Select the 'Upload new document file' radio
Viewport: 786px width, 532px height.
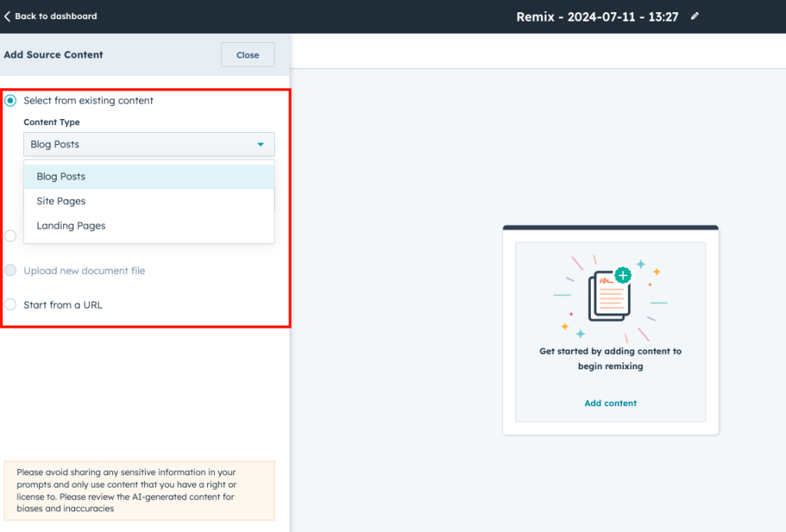pyautogui.click(x=11, y=271)
